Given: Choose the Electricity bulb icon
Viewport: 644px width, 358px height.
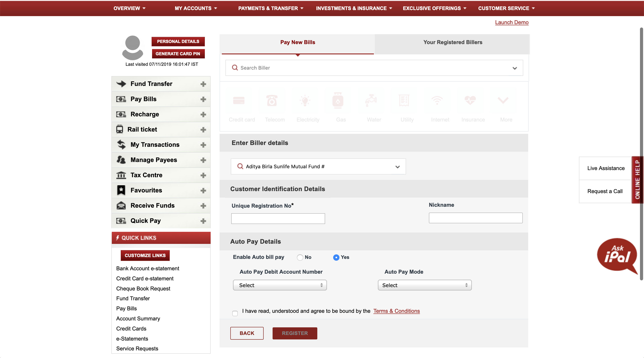Looking at the screenshot, I should [x=305, y=100].
